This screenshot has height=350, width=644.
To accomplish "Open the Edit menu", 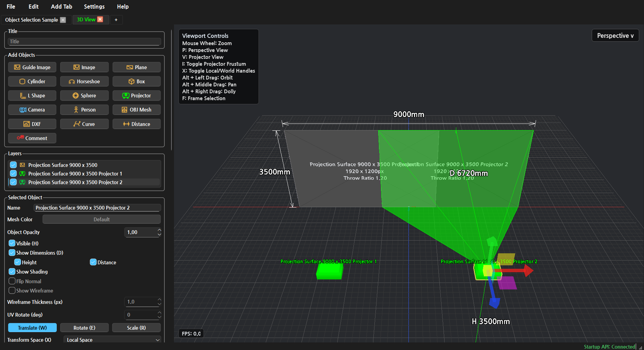I will [33, 7].
